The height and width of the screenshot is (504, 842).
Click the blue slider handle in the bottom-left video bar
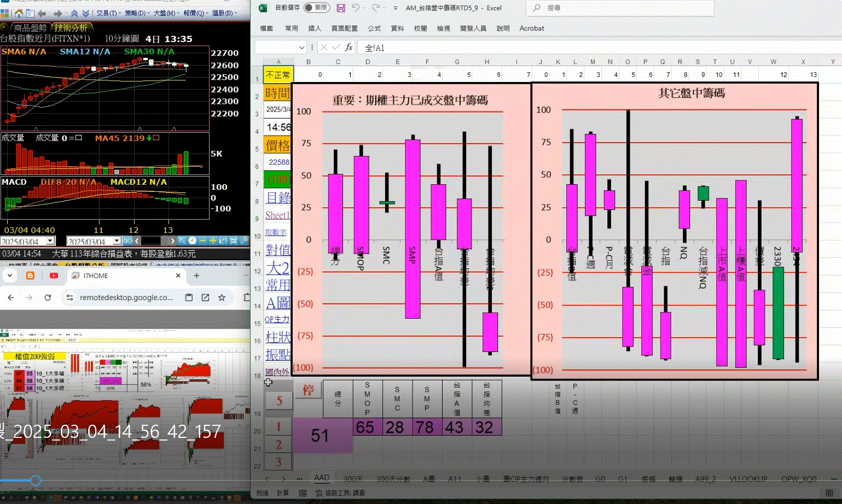click(36, 480)
